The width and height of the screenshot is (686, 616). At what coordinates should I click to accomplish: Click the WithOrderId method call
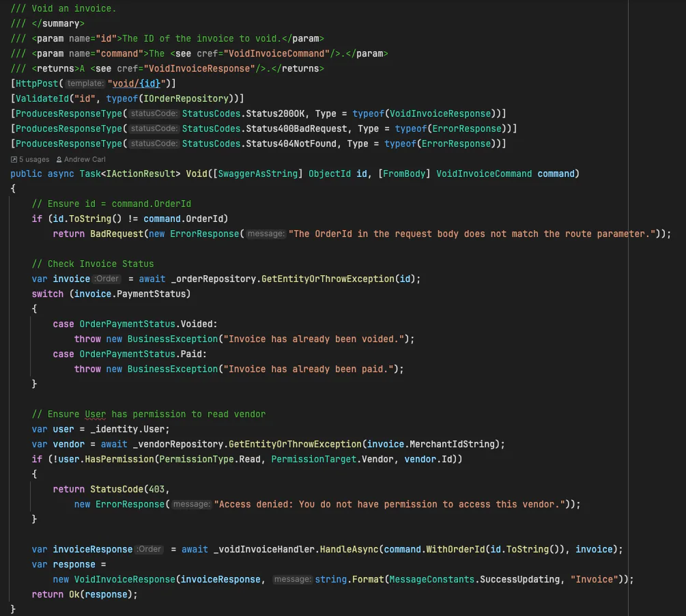[x=455, y=550]
